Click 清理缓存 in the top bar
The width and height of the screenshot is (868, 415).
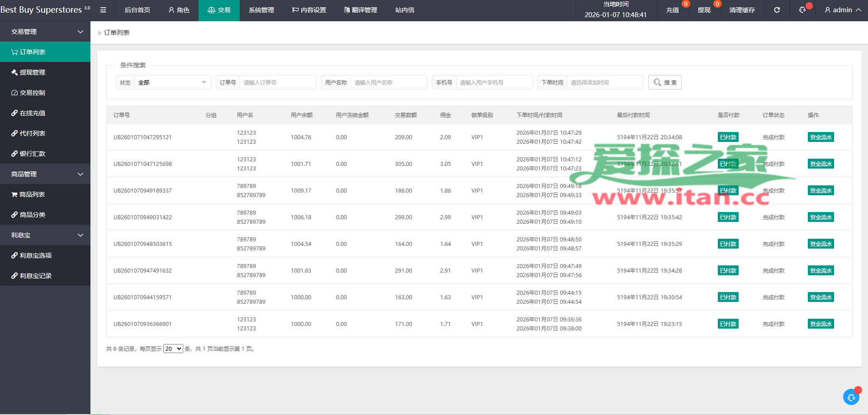pos(742,10)
